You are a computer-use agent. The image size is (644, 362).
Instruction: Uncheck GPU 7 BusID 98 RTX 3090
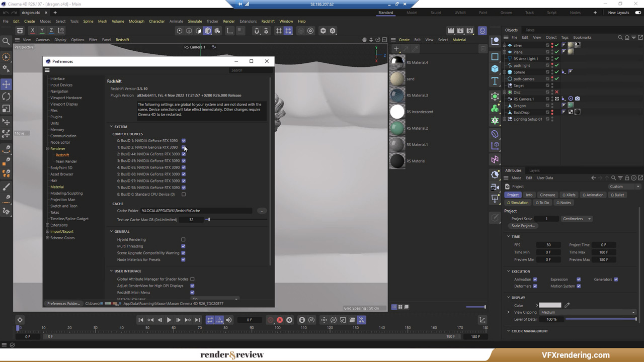184,188
